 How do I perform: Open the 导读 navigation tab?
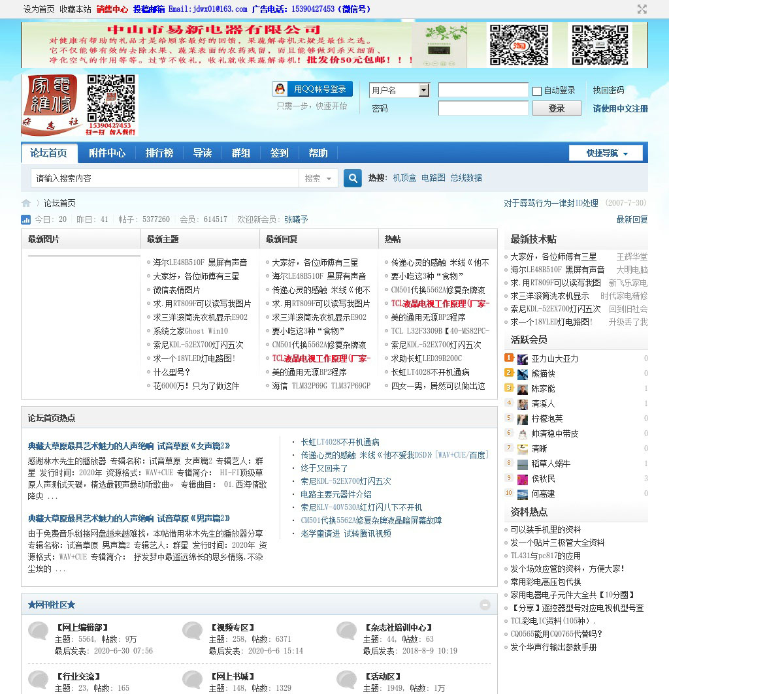203,153
